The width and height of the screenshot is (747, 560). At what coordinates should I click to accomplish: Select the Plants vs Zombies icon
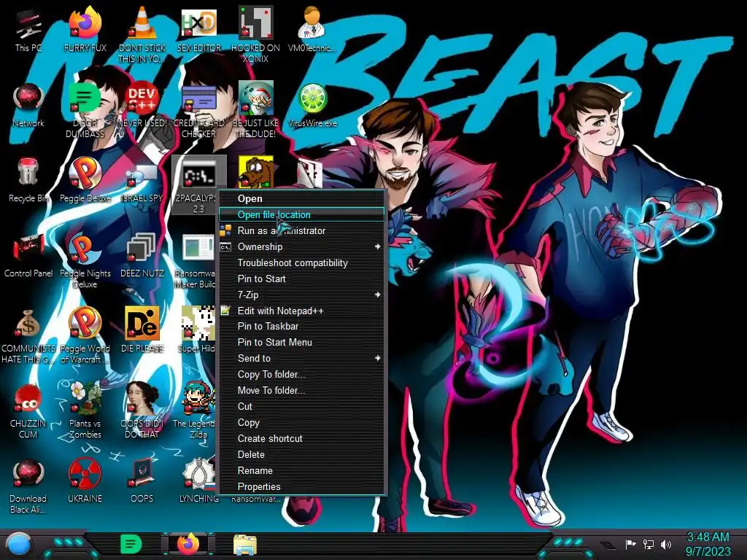pos(85,411)
